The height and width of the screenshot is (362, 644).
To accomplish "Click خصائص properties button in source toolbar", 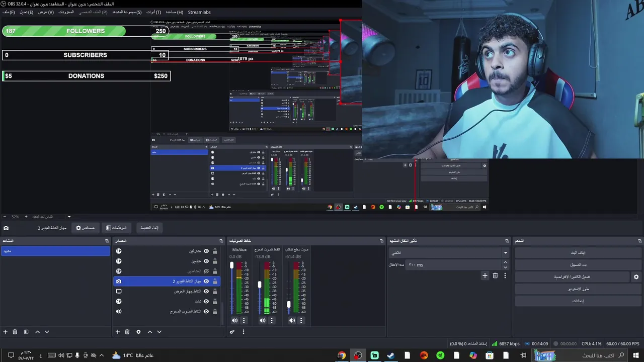I will point(86,228).
